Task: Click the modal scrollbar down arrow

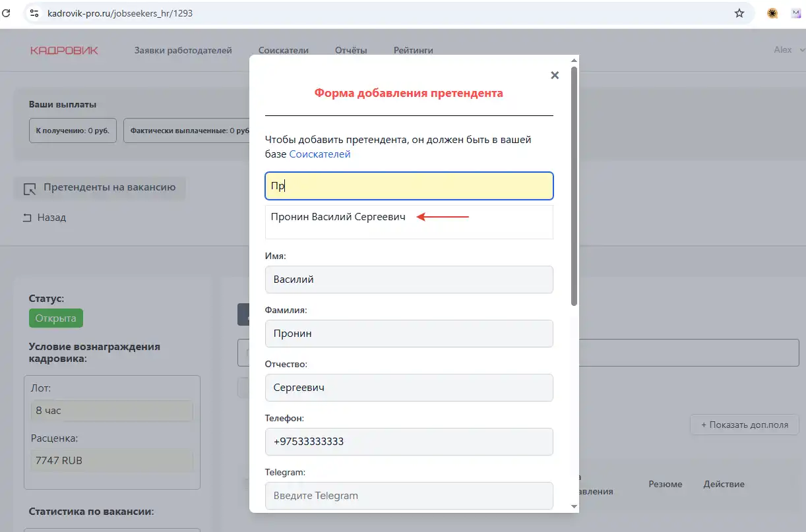Action: [574, 506]
